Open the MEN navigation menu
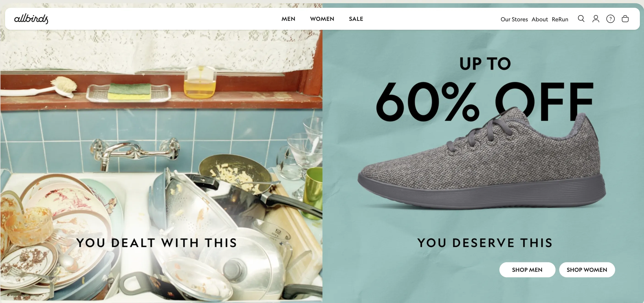Image resolution: width=644 pixels, height=303 pixels. (x=288, y=19)
